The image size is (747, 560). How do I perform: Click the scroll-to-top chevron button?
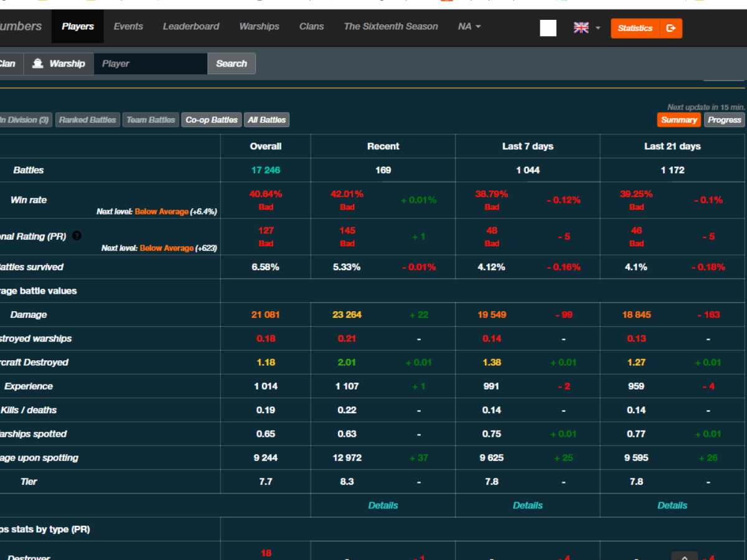[x=684, y=556]
